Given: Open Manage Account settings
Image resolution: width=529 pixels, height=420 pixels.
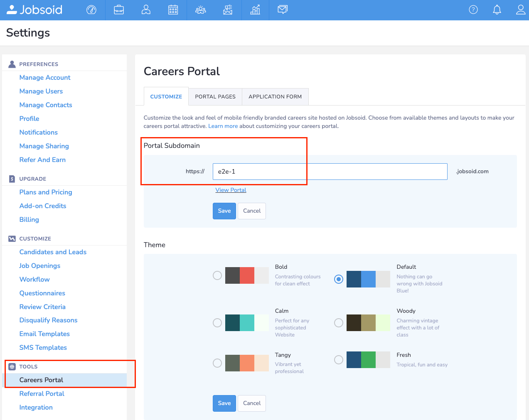Looking at the screenshot, I should click(x=45, y=77).
